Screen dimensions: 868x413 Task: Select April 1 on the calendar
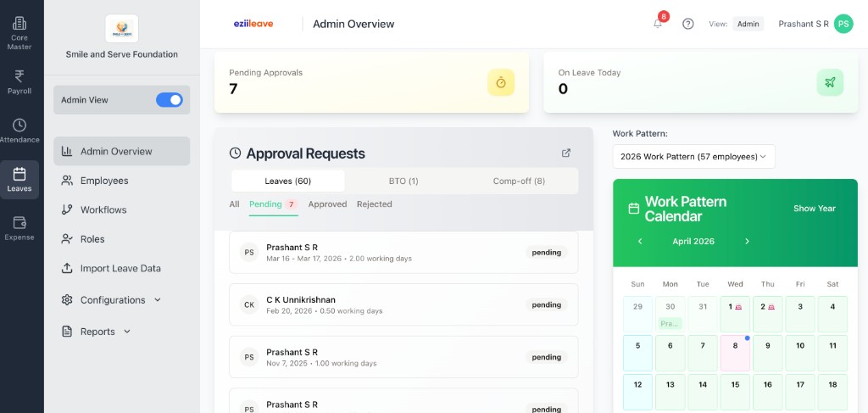(735, 314)
